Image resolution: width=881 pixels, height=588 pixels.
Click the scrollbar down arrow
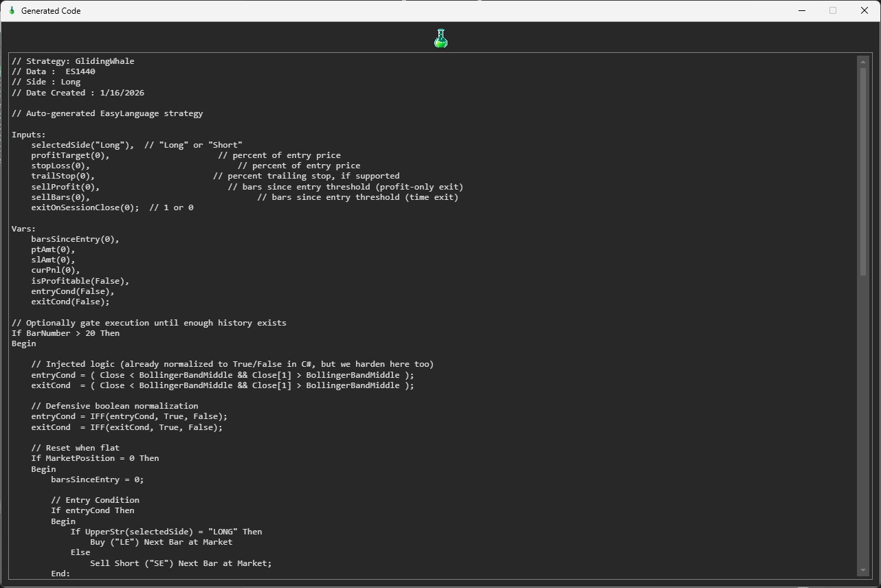tap(863, 570)
